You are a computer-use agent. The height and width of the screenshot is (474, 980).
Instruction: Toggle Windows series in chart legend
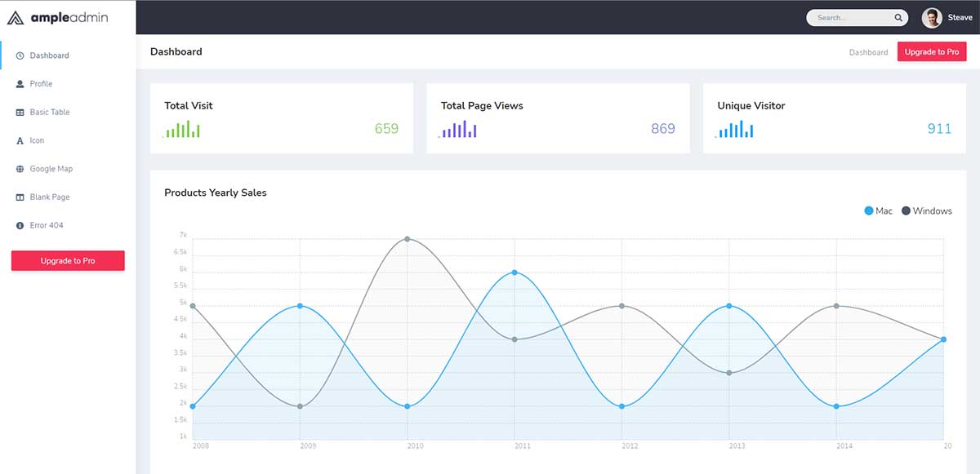pyautogui.click(x=927, y=211)
